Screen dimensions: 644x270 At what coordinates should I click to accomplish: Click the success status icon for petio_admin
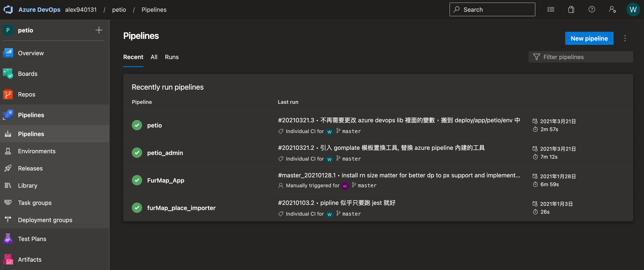137,153
